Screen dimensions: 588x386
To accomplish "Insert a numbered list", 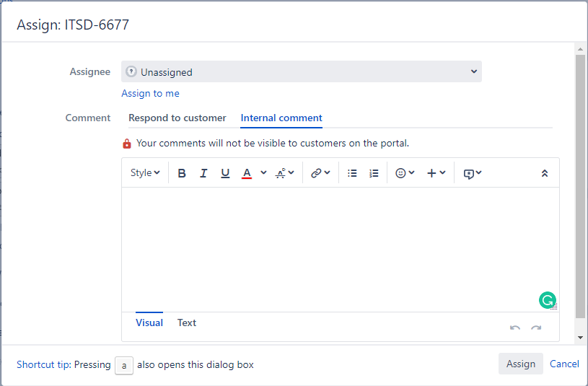I will (374, 173).
